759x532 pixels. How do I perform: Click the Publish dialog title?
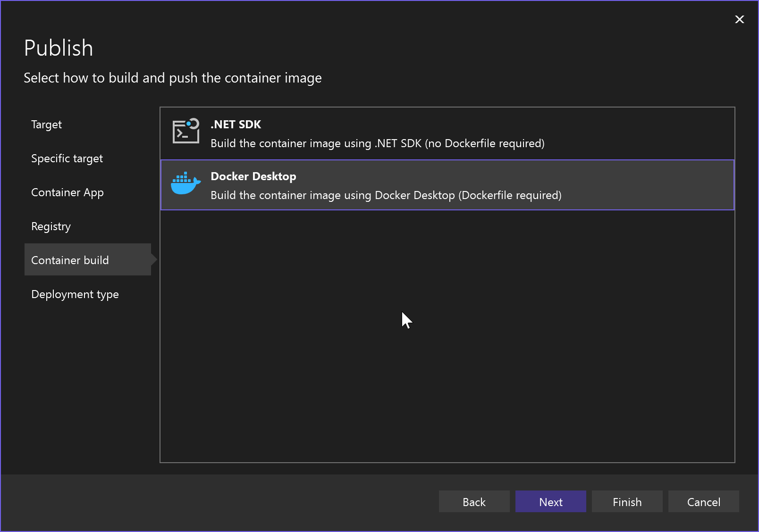pos(59,47)
